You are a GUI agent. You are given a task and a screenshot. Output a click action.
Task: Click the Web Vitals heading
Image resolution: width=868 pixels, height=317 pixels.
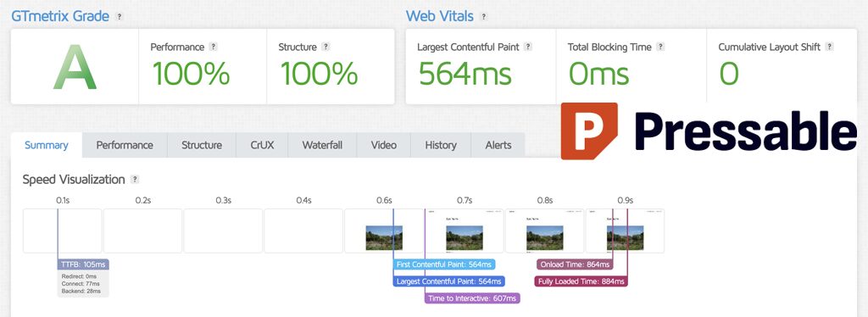(440, 16)
